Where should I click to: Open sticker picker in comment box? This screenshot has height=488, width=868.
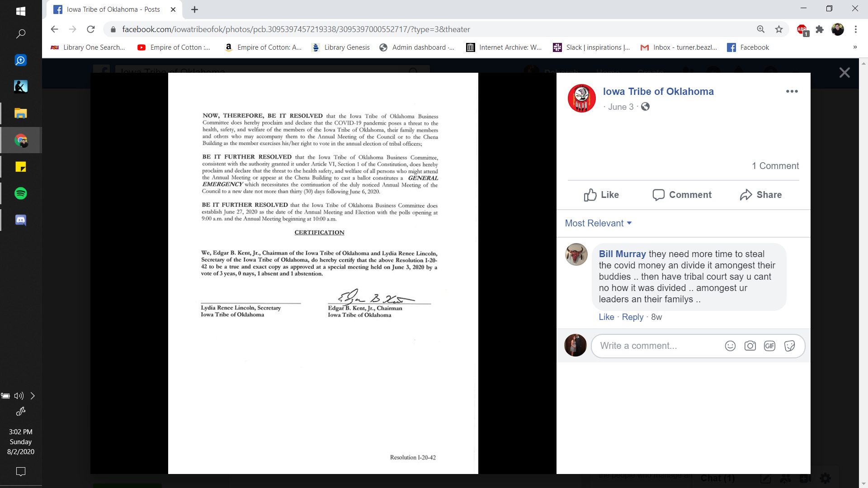point(789,346)
